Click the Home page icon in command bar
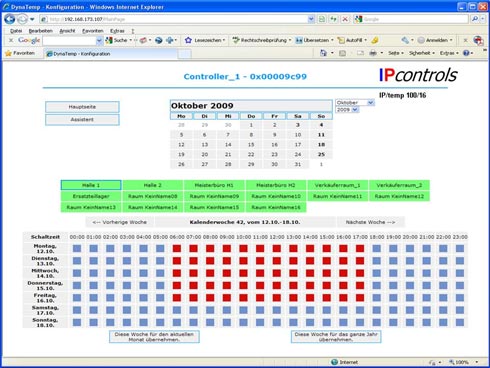Screen dimensions: 490x368 tap(323, 53)
